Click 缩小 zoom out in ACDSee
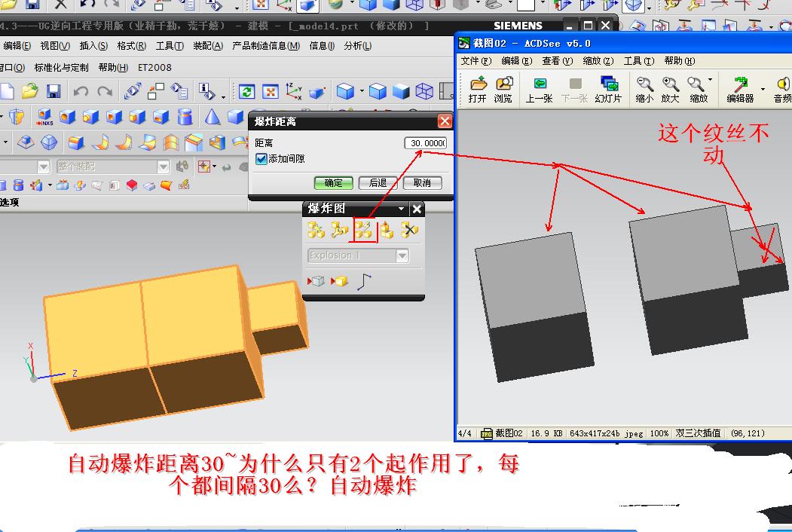 point(644,90)
